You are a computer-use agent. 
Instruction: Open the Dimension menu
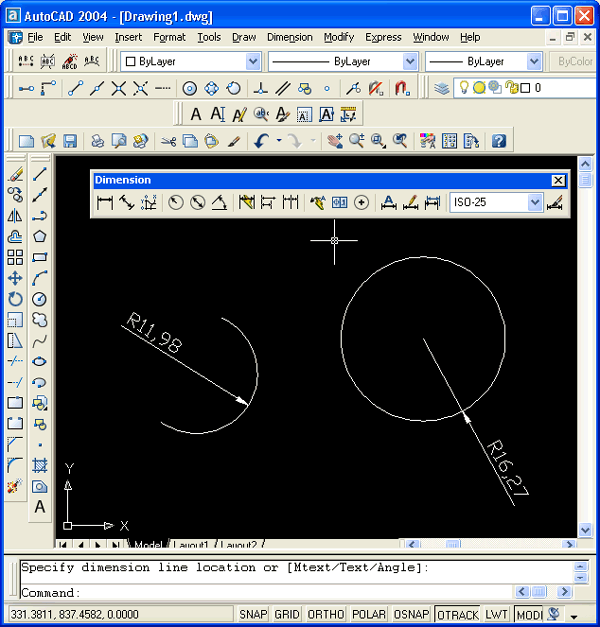tap(290, 37)
